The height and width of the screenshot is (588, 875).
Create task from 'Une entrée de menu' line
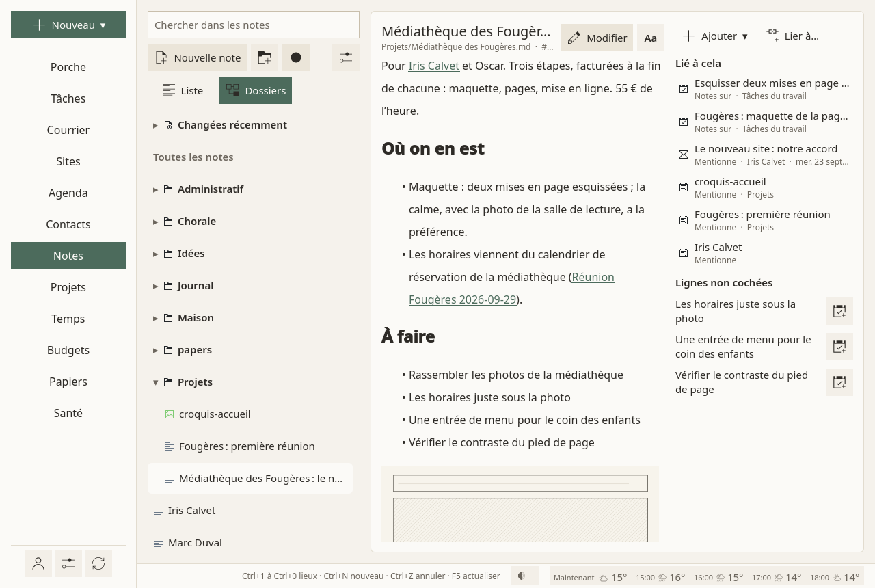tap(839, 347)
